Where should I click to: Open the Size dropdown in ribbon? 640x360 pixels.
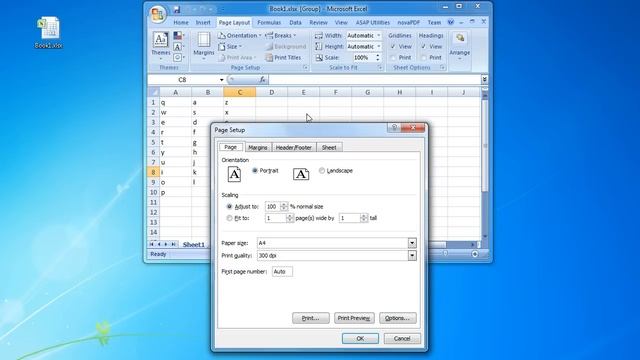pyautogui.click(x=230, y=47)
